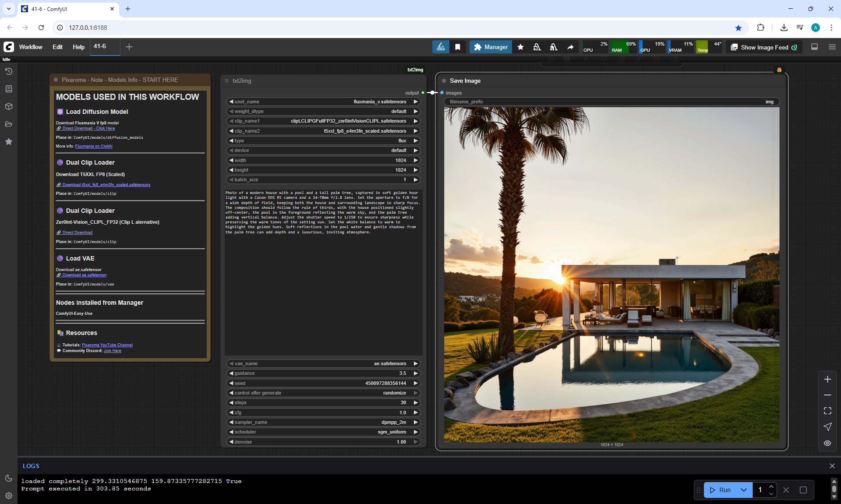Open Fluxmania on CivitAI link

93,146
